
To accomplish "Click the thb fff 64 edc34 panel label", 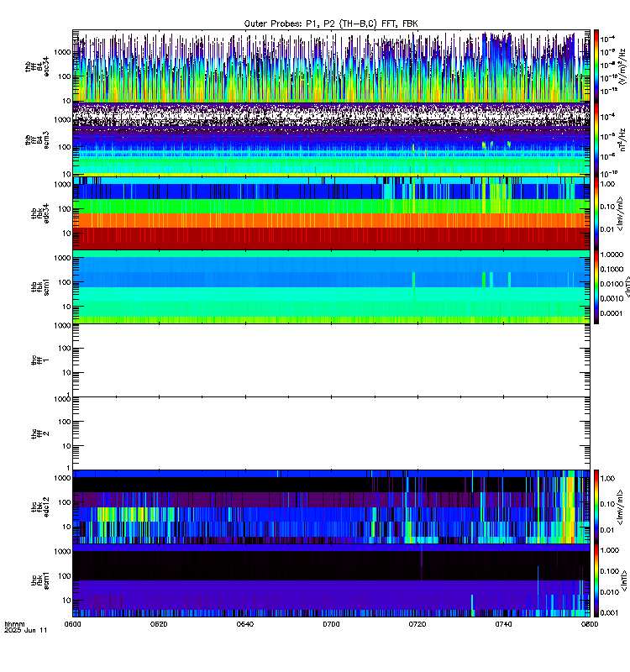I will [37, 67].
